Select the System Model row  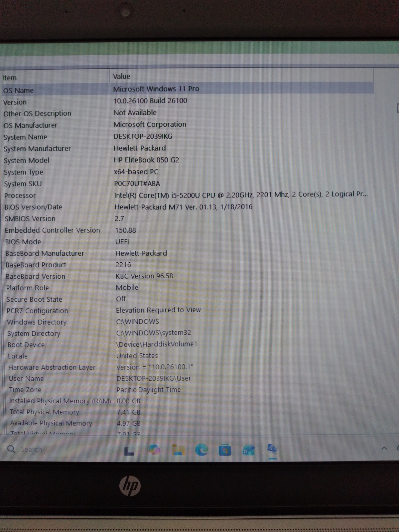point(187,160)
